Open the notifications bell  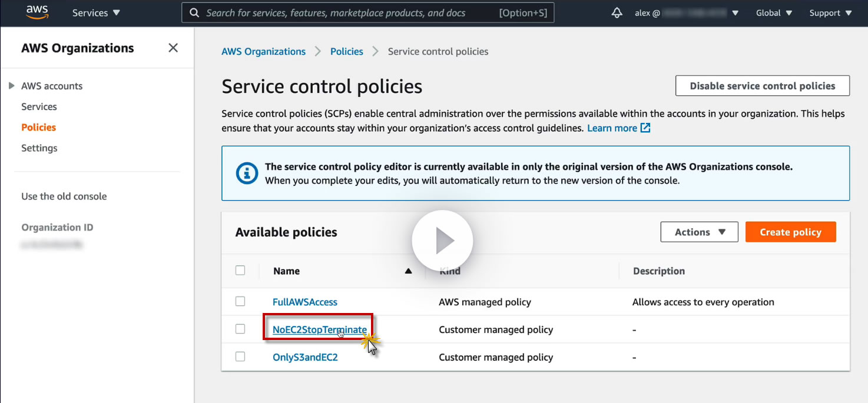617,13
